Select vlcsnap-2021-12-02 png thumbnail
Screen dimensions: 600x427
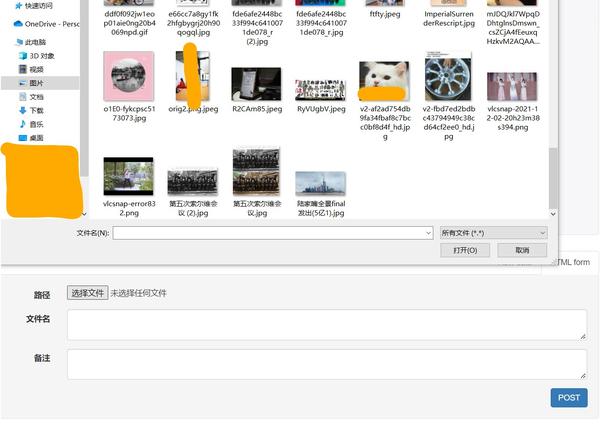tap(512, 86)
